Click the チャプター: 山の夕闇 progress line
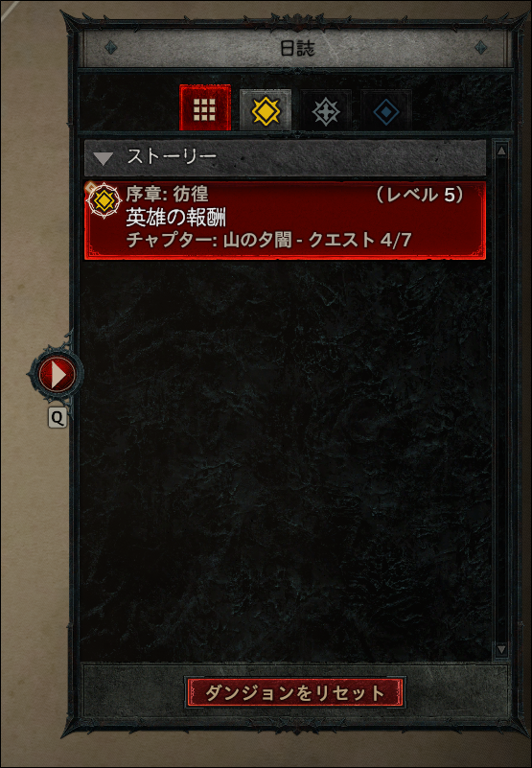This screenshot has width=532, height=768. coord(269,240)
